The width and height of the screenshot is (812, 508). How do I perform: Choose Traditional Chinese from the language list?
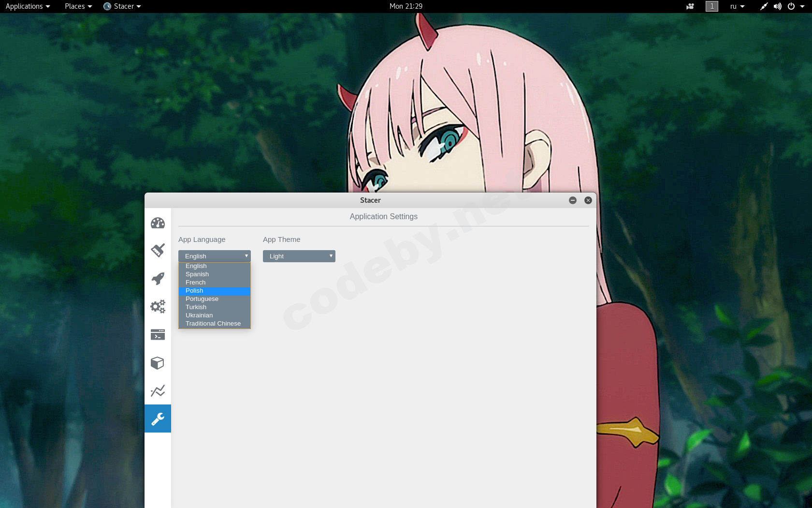click(215, 324)
